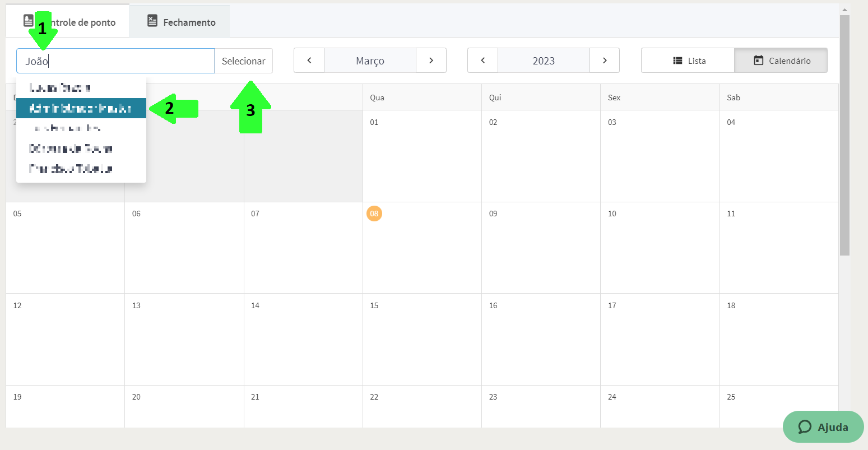
Task: Go to previous year using left chevron
Action: [x=482, y=61]
